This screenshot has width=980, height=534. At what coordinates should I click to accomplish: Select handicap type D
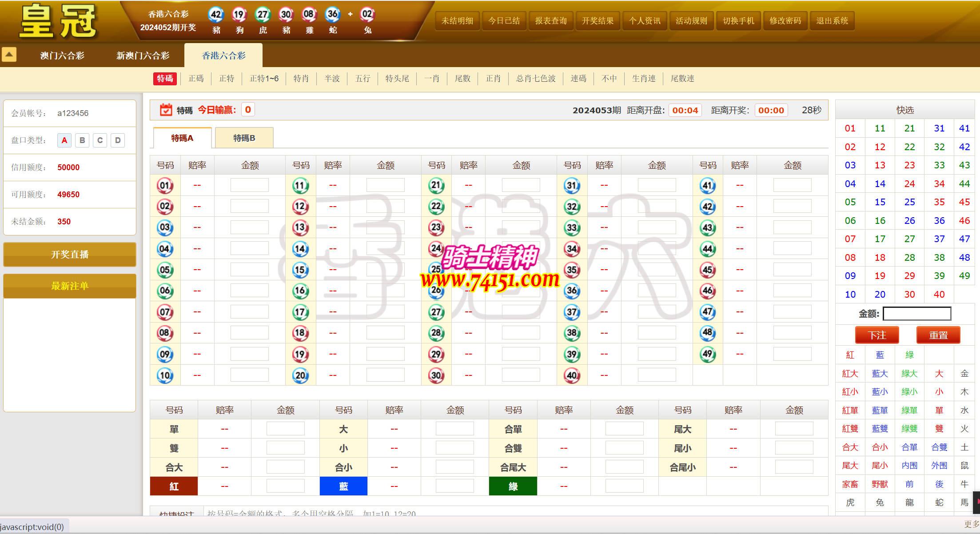coord(118,140)
